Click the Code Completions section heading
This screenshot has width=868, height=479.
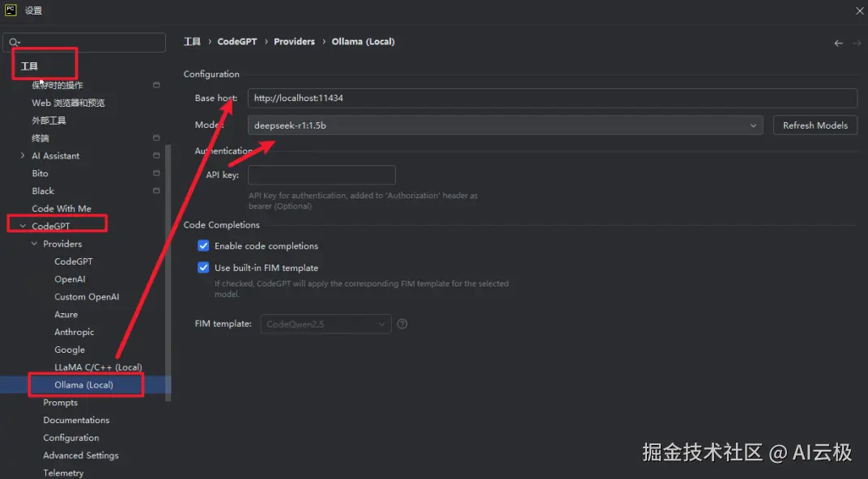pyautogui.click(x=221, y=225)
